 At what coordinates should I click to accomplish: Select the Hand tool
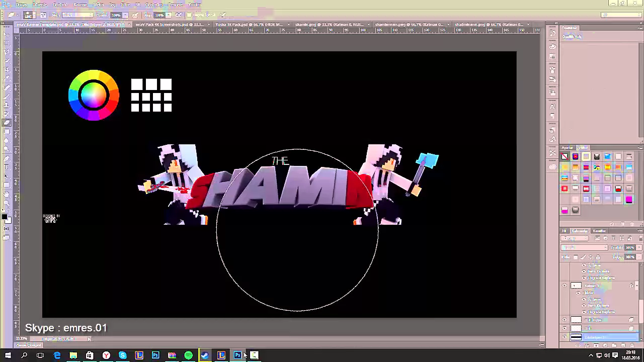7,194
